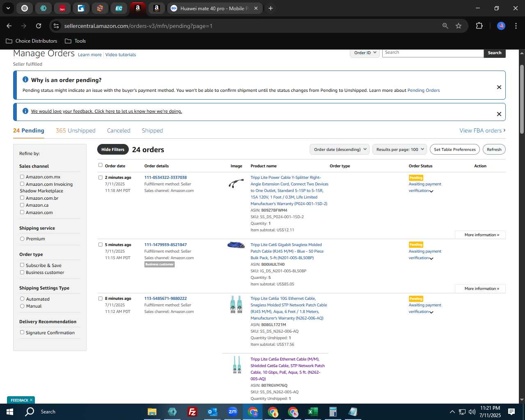
Task: Select the 24 Pending tab
Action: (29, 130)
